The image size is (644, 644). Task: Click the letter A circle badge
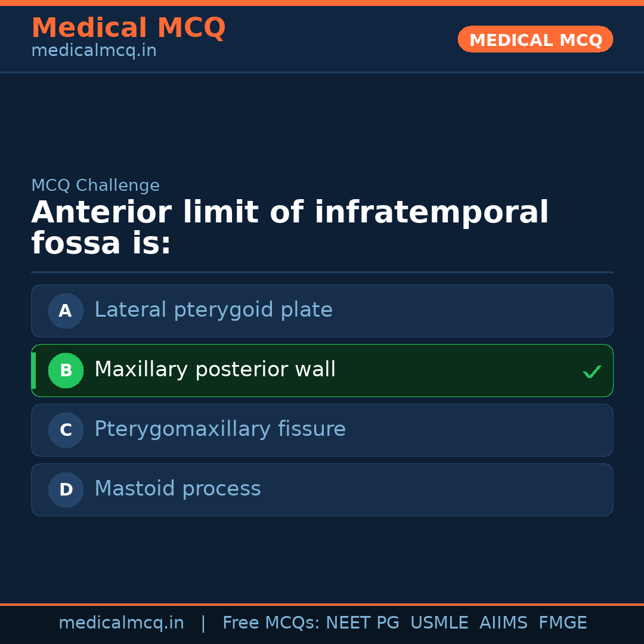click(x=66, y=311)
